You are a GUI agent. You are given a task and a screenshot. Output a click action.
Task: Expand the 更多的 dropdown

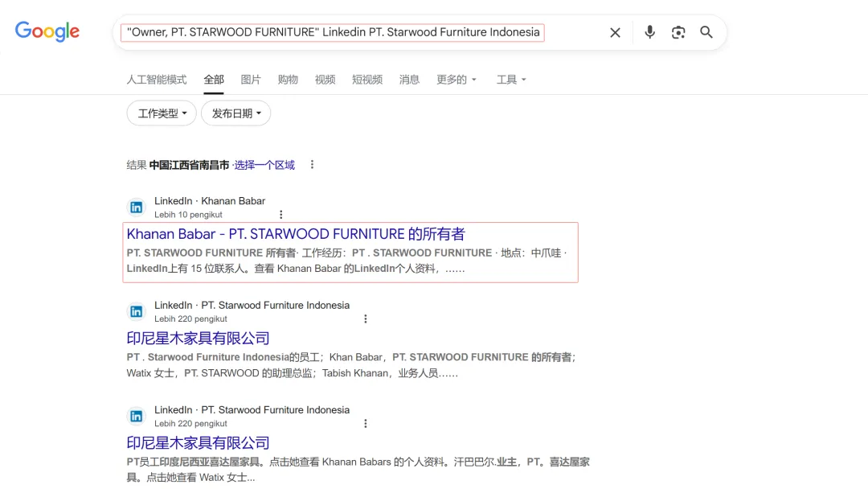[456, 80]
